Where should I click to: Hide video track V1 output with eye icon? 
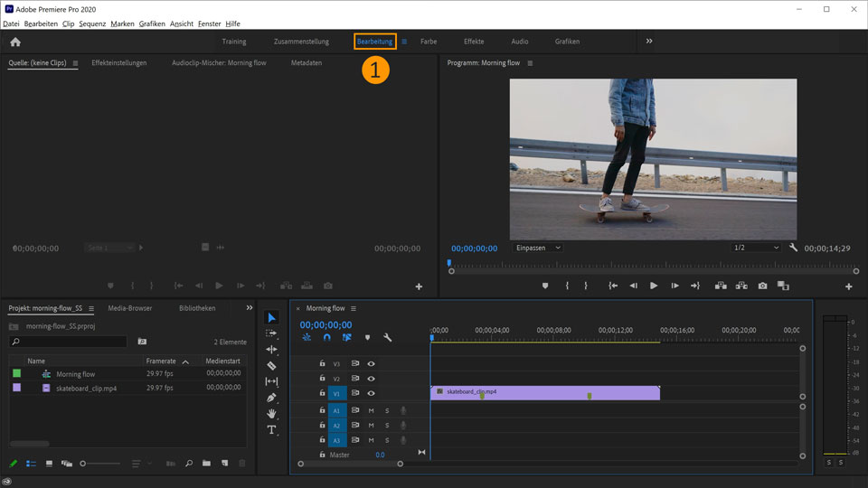click(x=371, y=393)
